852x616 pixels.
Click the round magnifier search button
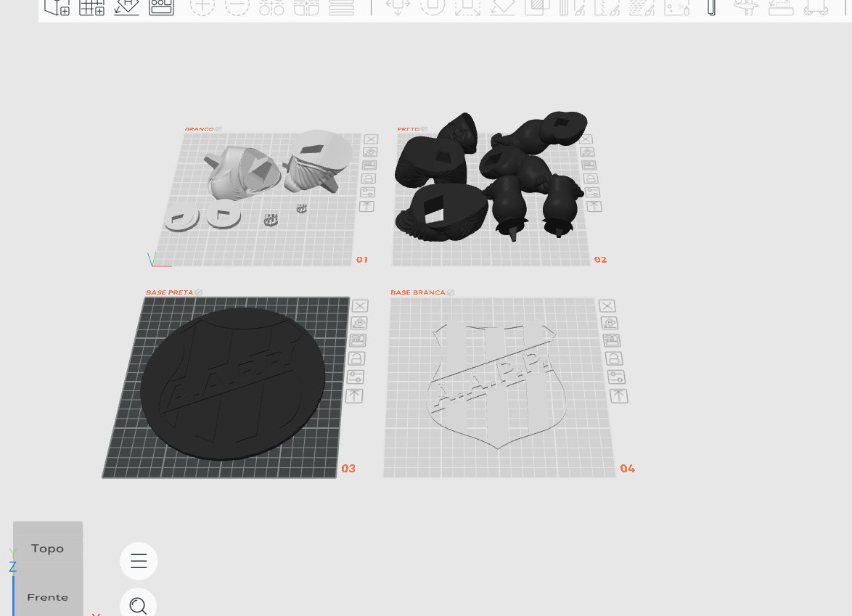point(139,604)
